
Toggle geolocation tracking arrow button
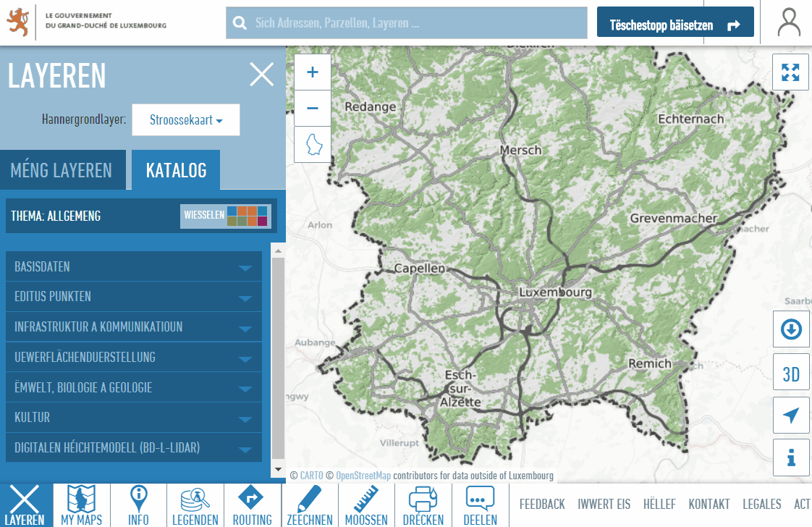(791, 416)
